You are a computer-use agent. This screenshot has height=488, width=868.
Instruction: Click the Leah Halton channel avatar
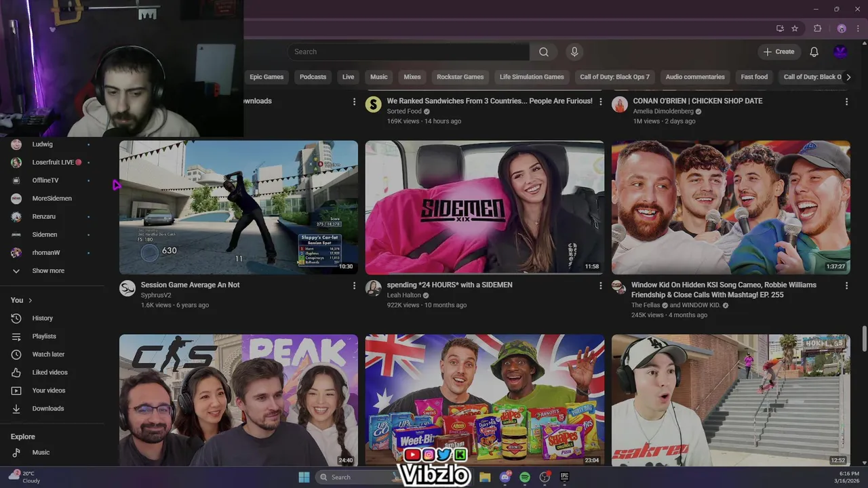click(x=374, y=288)
